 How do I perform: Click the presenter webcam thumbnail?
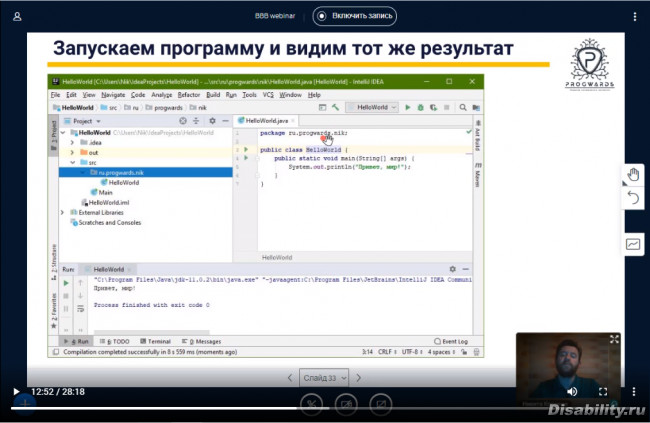tap(568, 369)
